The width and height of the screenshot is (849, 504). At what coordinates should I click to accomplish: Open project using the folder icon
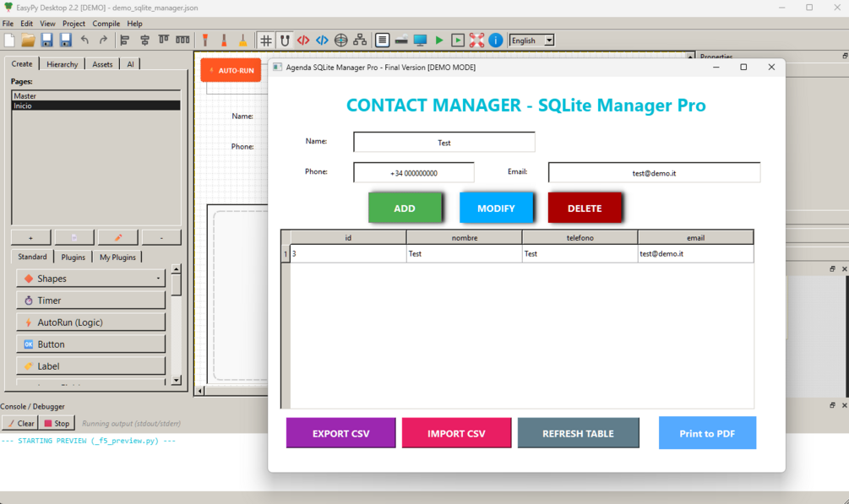[28, 40]
